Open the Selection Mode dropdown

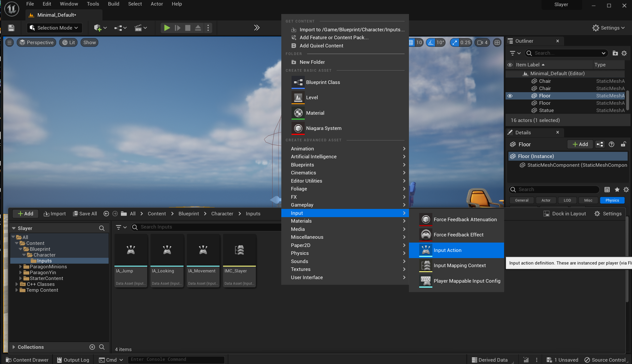coord(54,28)
